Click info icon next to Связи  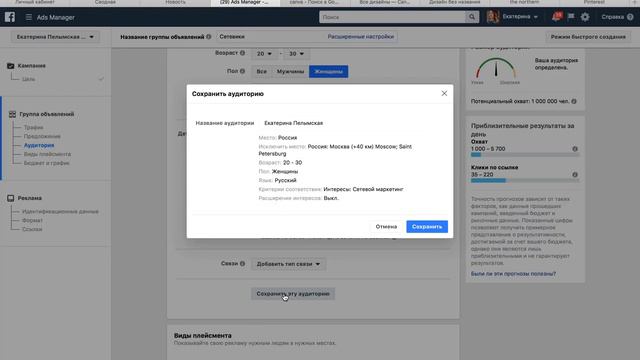click(242, 264)
